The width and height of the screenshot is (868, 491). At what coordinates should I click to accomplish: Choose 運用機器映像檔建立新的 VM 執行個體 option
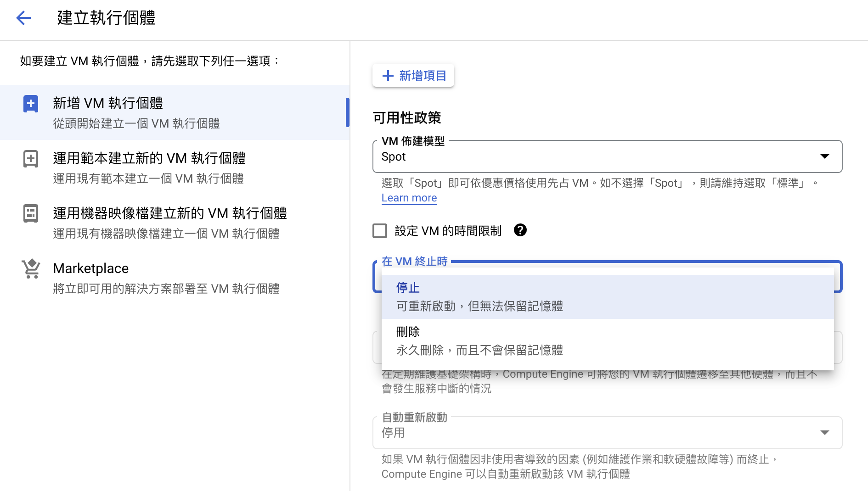[170, 223]
